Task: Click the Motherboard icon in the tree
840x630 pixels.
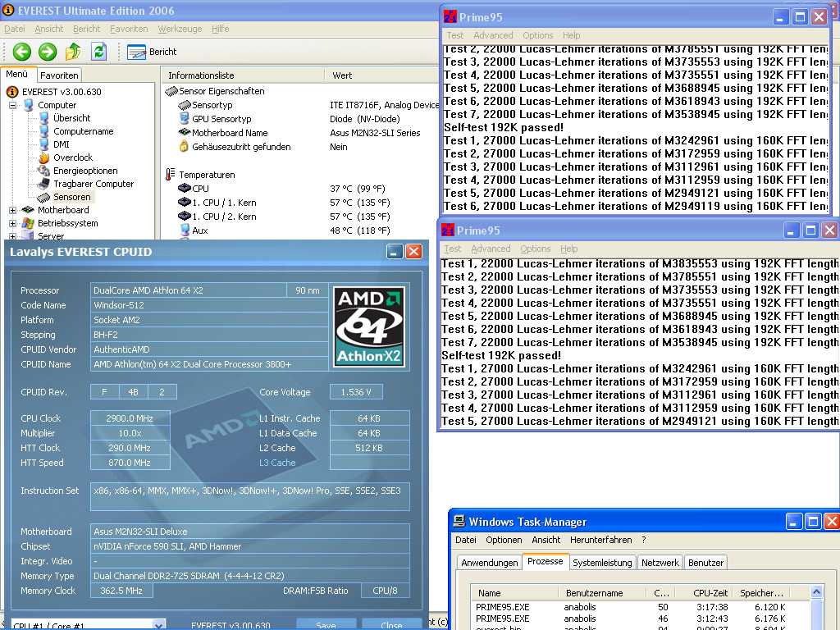Action: click(28, 210)
